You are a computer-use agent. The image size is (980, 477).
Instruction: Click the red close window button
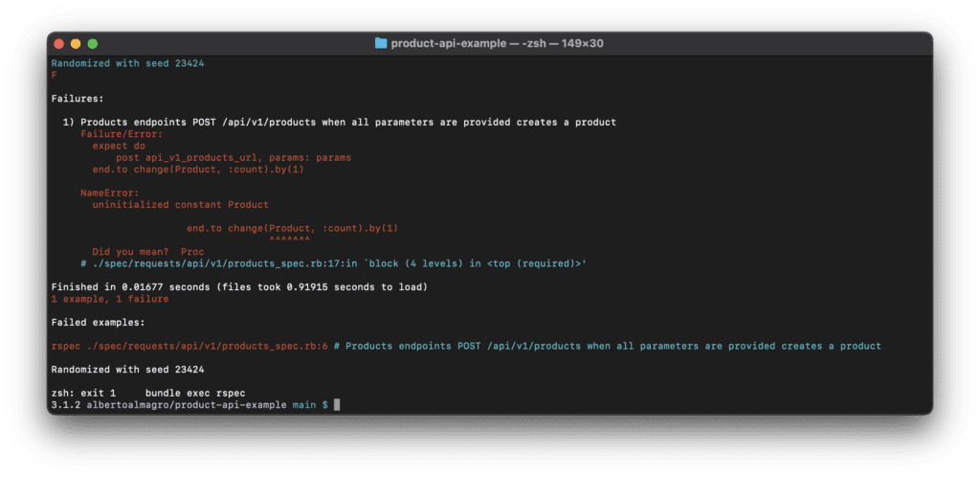pyautogui.click(x=59, y=44)
